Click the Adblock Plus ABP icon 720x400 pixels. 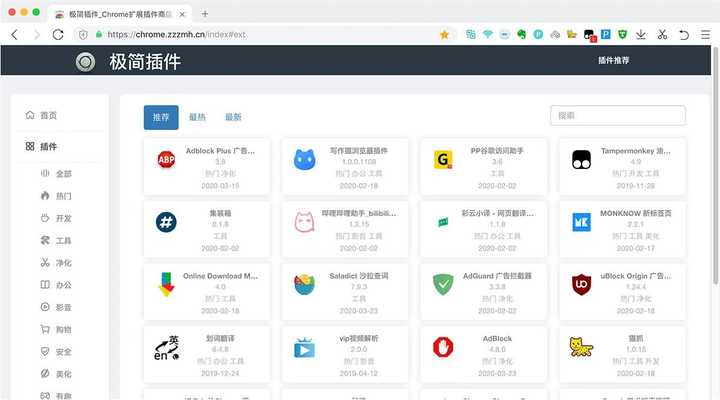(x=166, y=159)
